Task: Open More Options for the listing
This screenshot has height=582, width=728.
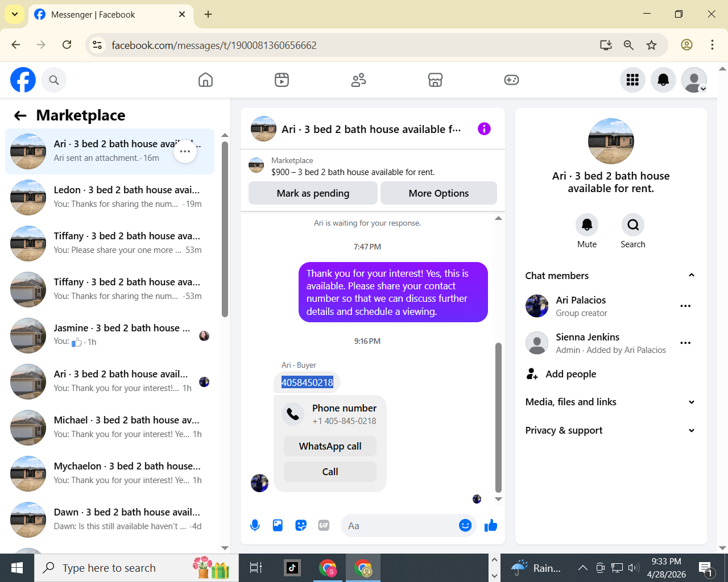Action: pyautogui.click(x=439, y=193)
